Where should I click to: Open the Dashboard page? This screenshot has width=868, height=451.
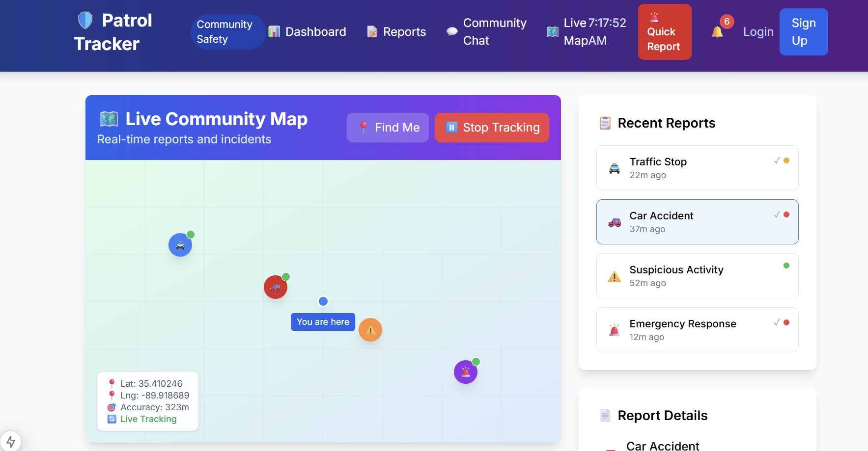[308, 32]
